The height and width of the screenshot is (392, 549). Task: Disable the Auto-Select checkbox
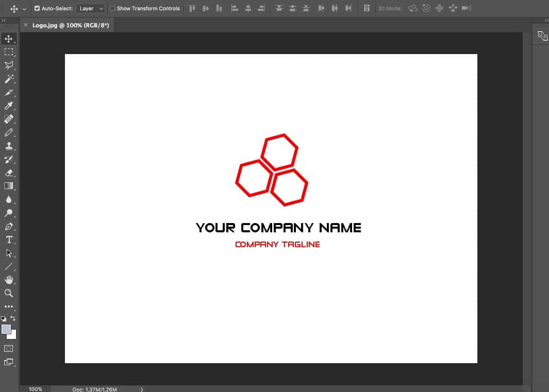click(38, 8)
